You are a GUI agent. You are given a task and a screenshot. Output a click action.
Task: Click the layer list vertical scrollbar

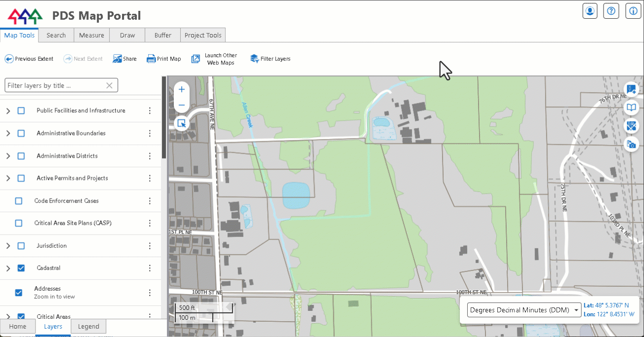[164, 117]
